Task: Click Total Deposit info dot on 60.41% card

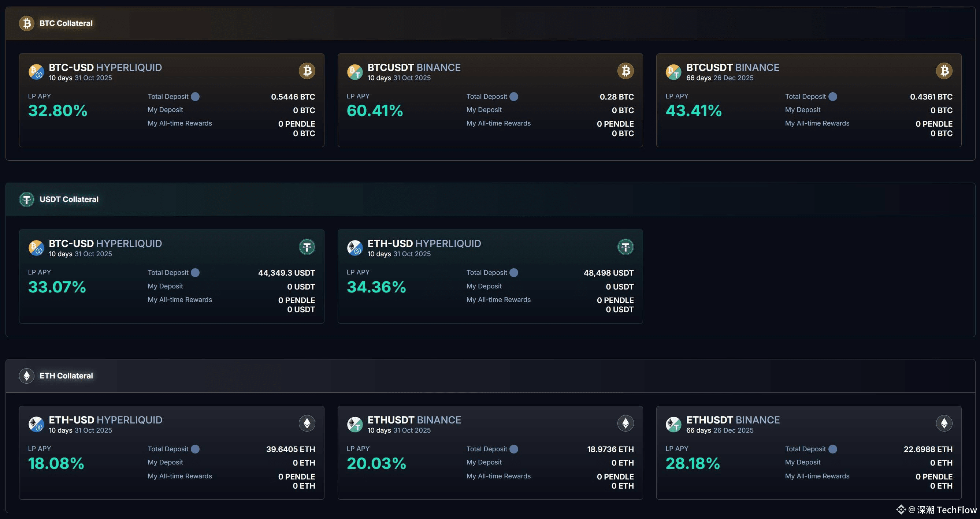Action: [x=513, y=97]
